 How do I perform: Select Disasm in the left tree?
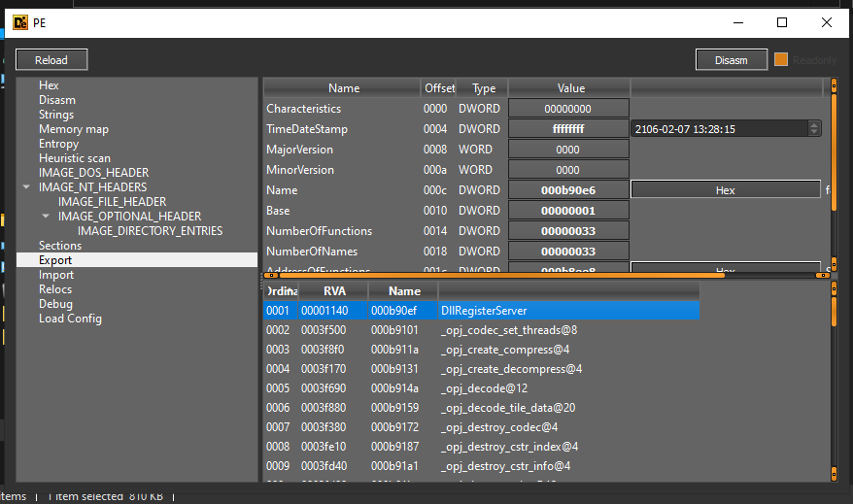tap(57, 100)
